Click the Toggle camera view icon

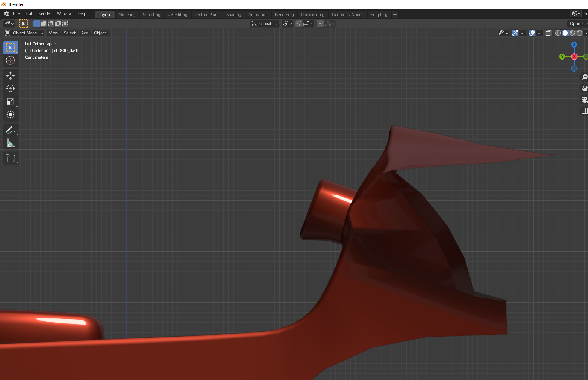(584, 100)
